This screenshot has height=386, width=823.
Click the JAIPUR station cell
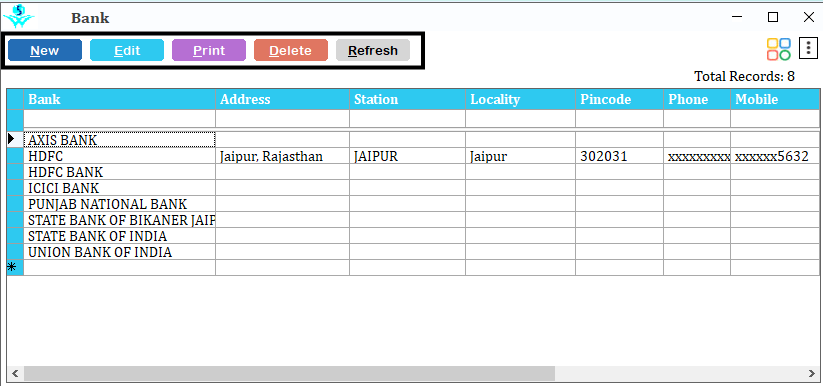coord(407,156)
